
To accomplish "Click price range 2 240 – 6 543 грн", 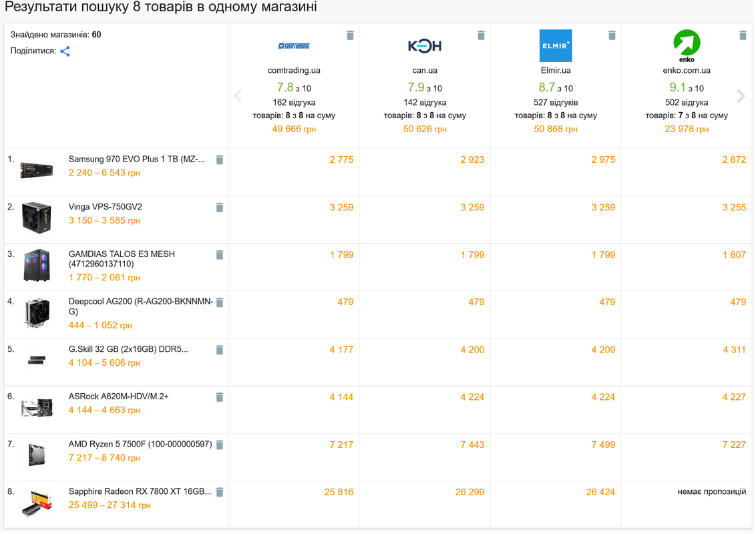I will coord(105,173).
